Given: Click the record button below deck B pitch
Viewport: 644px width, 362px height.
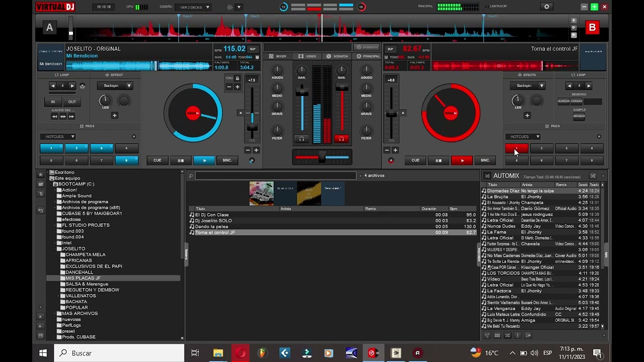Looking at the screenshot, I should click(391, 160).
